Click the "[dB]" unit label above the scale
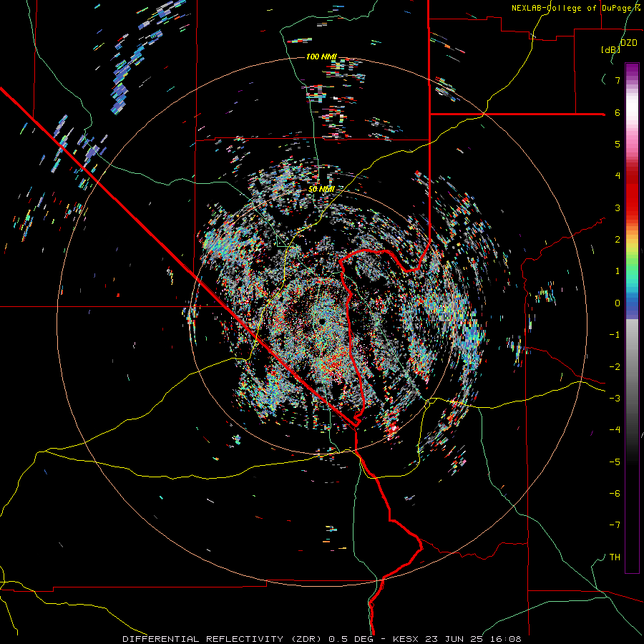Image resolution: width=644 pixels, height=644 pixels. 610,49
